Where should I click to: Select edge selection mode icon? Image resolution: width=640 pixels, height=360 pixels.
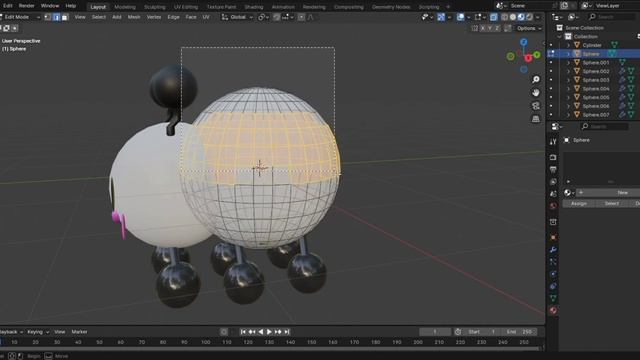coord(56,17)
